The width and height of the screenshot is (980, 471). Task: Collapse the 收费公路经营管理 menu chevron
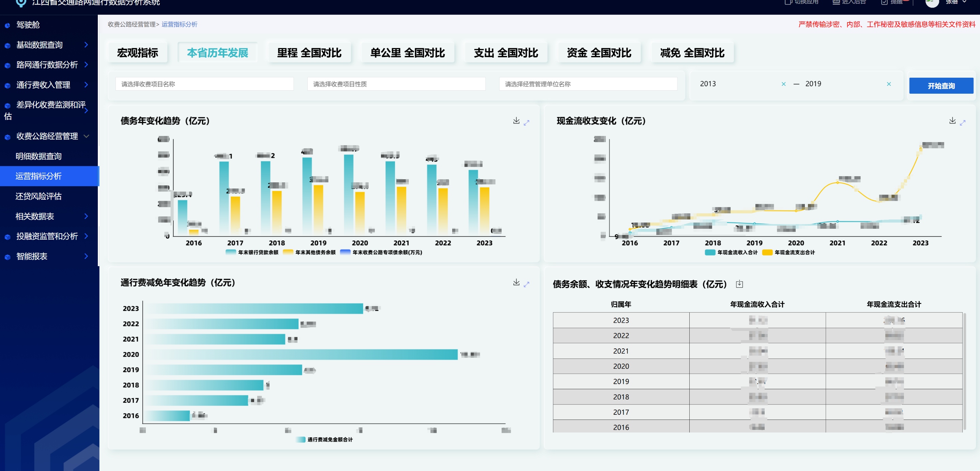pos(86,136)
